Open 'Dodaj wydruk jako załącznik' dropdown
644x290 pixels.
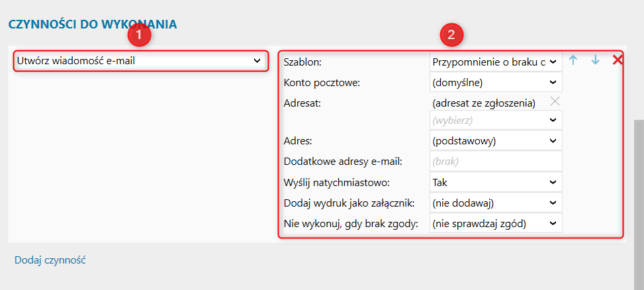tap(495, 203)
